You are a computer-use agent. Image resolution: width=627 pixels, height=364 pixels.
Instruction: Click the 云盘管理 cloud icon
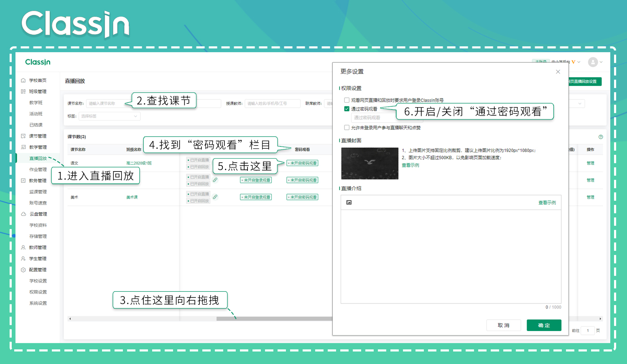(23, 214)
